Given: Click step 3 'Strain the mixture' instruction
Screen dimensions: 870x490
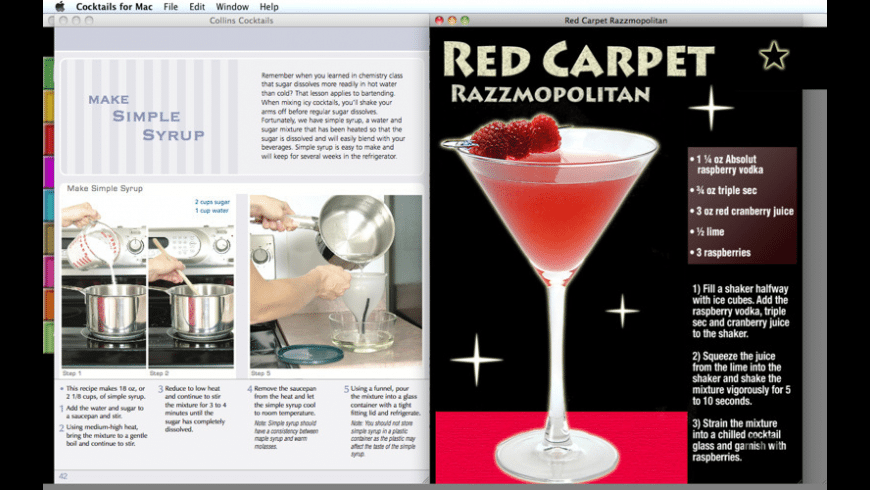Looking at the screenshot, I should [x=739, y=440].
